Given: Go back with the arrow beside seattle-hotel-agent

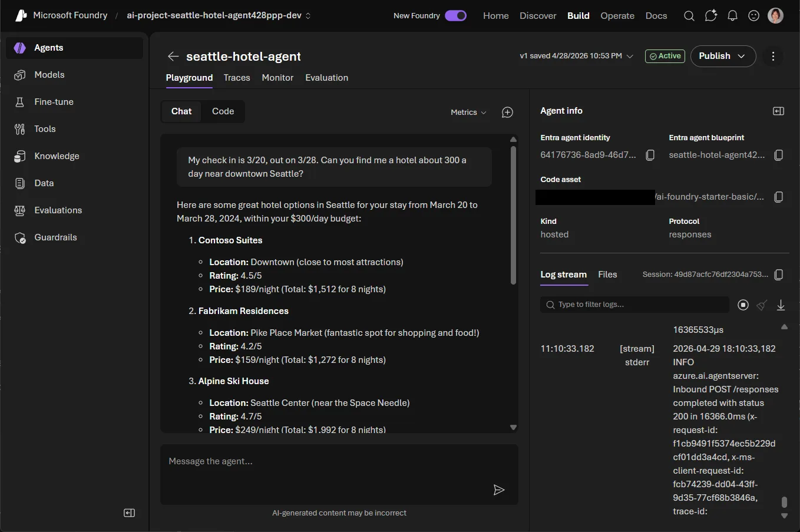Looking at the screenshot, I should [x=173, y=56].
